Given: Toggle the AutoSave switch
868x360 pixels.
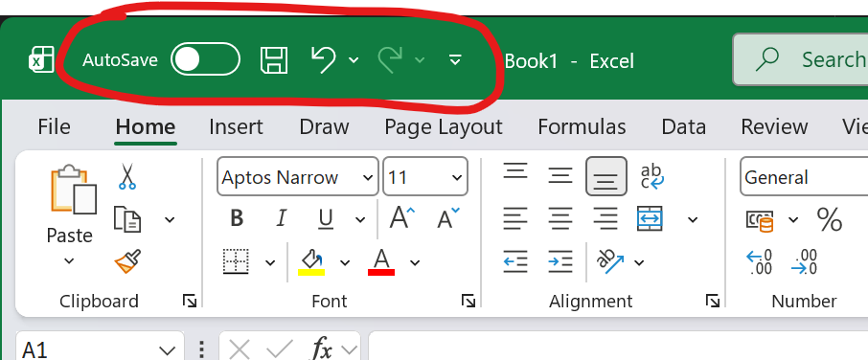Looking at the screenshot, I should point(205,58).
